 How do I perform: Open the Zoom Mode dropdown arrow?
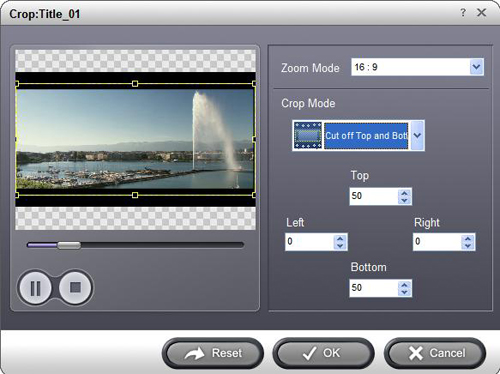(476, 67)
